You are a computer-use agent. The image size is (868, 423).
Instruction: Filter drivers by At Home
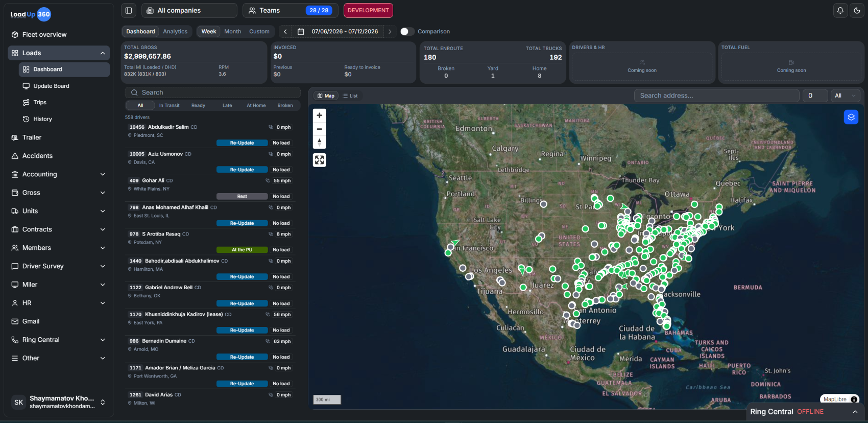coord(256,105)
